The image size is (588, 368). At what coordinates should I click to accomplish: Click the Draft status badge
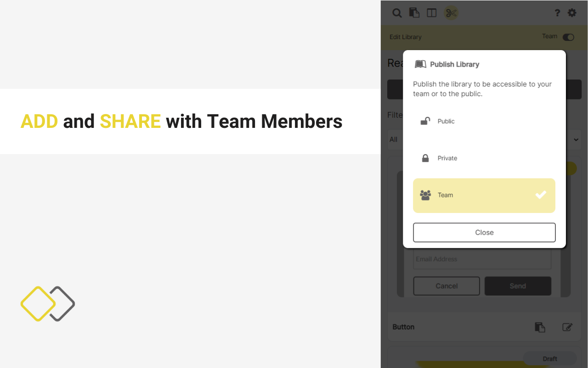(x=550, y=359)
